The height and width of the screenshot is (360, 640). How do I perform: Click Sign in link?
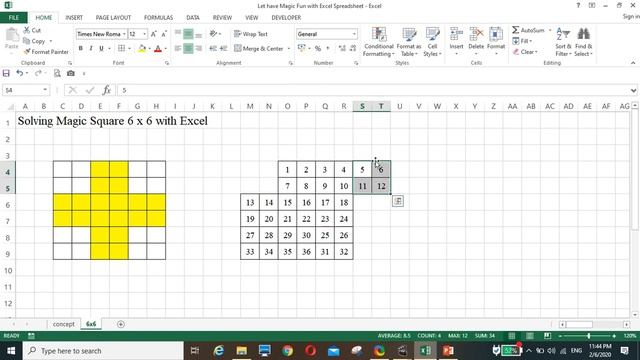[x=631, y=16]
